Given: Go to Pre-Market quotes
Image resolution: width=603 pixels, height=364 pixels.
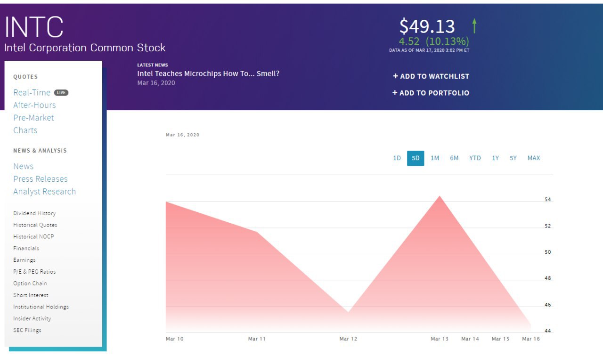Looking at the screenshot, I should click(x=33, y=118).
